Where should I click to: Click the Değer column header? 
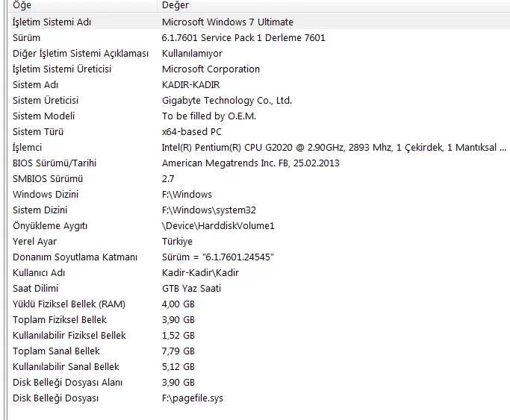pos(175,5)
